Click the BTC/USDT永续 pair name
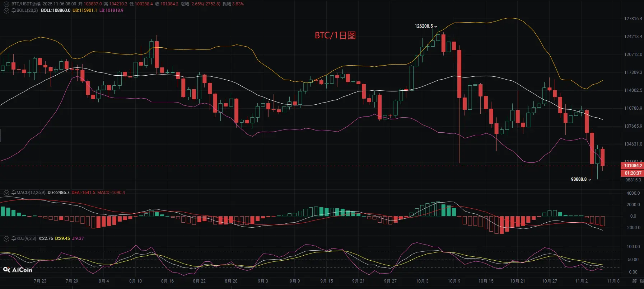Screen dimensions: 644x289 26,4
